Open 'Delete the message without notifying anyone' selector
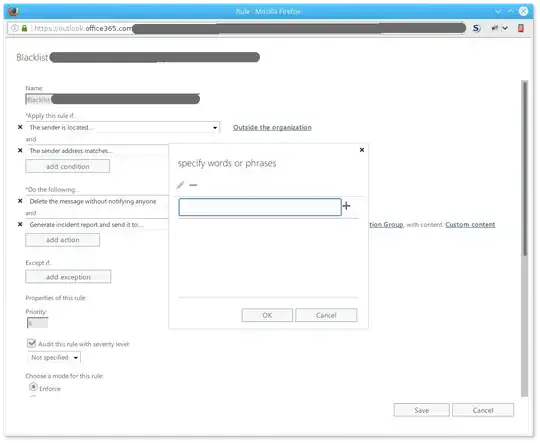Screen dimensions: 540x443 pos(97,201)
